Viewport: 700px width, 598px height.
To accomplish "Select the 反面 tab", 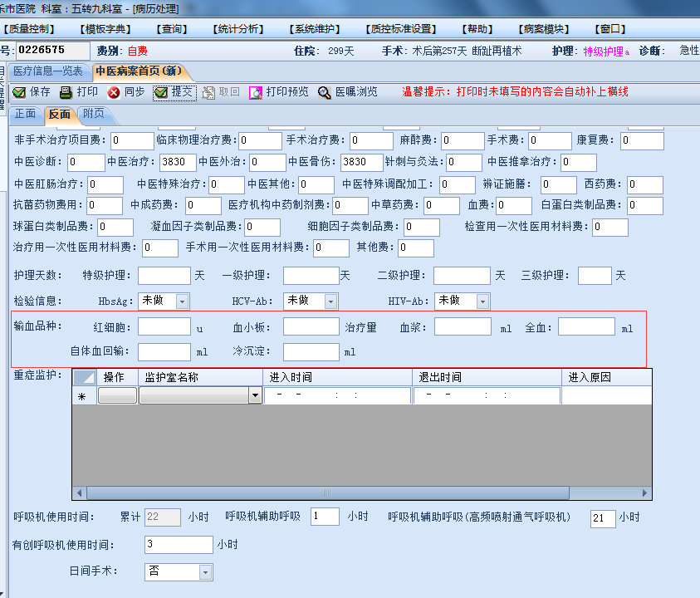I will click(60, 115).
